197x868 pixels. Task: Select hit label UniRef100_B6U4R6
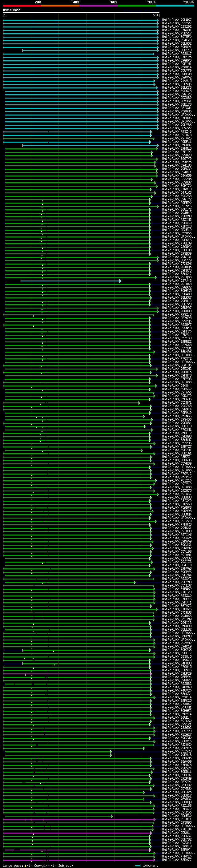point(176,352)
